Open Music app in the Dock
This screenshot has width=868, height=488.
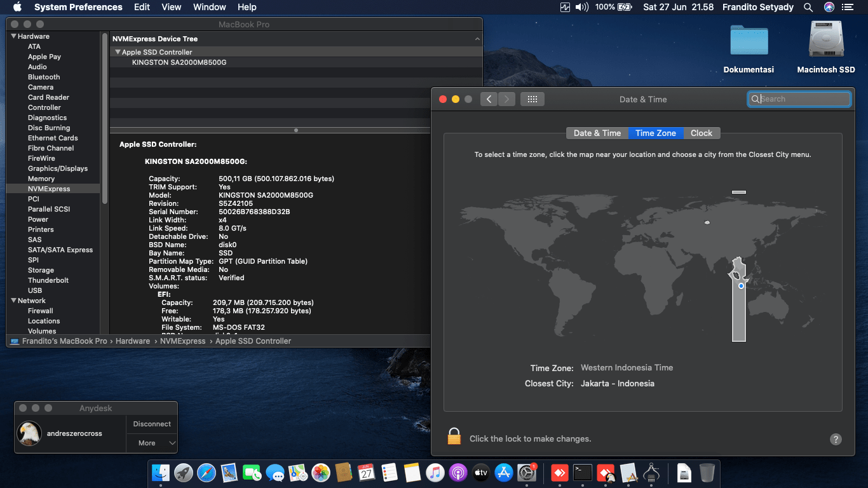pyautogui.click(x=435, y=473)
